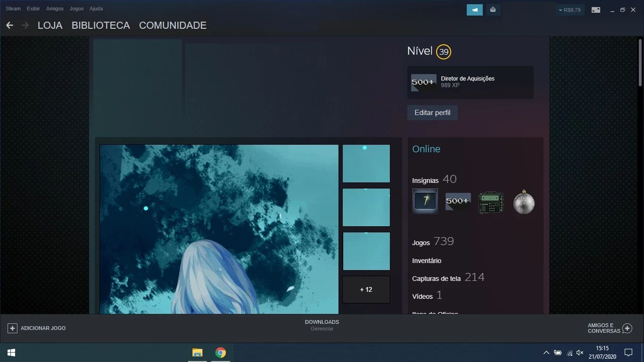
Task: Go to the LOJA tab
Action: 50,25
